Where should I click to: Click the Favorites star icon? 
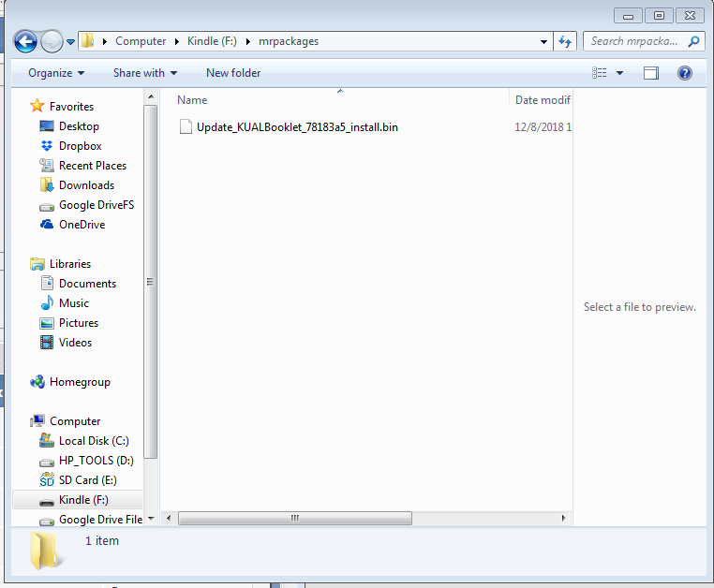coord(37,106)
